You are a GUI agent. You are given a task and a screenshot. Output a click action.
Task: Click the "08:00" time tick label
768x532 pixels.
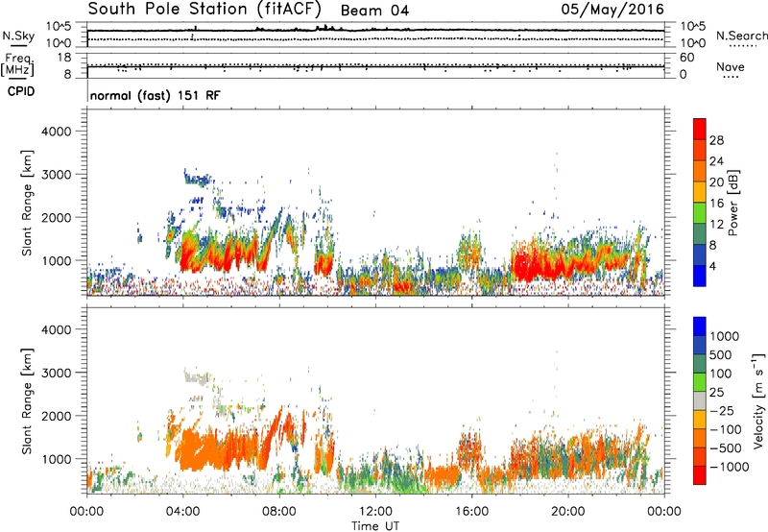point(279,512)
